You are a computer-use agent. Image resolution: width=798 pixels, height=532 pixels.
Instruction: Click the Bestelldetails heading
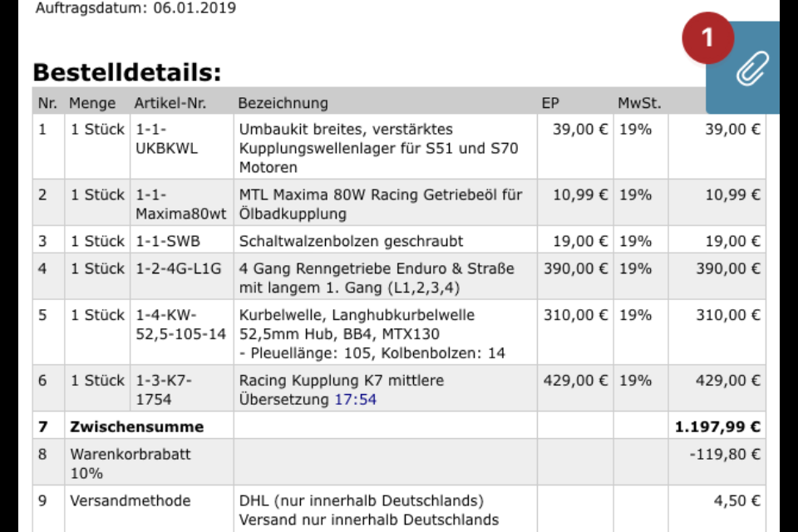[127, 72]
